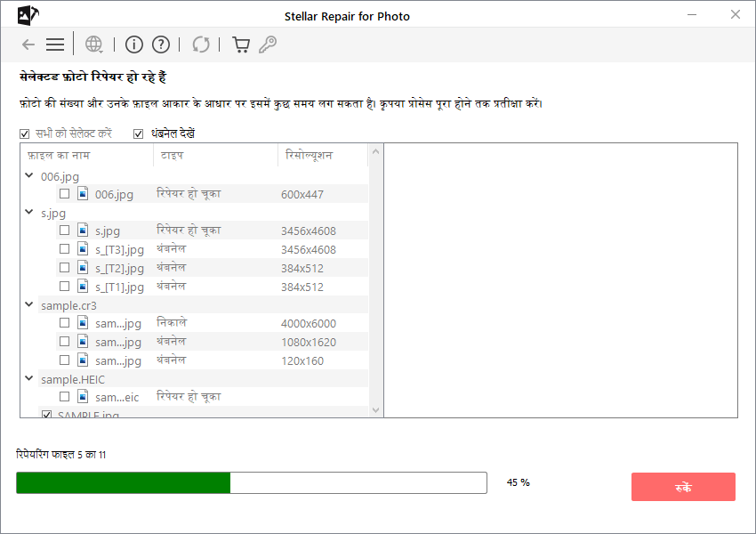The width and height of the screenshot is (756, 534).
Task: Click the निकाले type cell
Action: pyautogui.click(x=172, y=322)
